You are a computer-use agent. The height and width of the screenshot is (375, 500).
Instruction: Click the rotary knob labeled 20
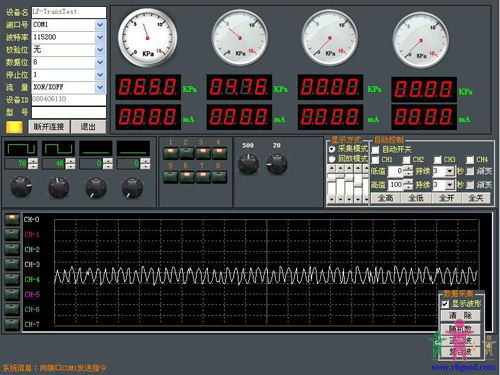point(277,164)
